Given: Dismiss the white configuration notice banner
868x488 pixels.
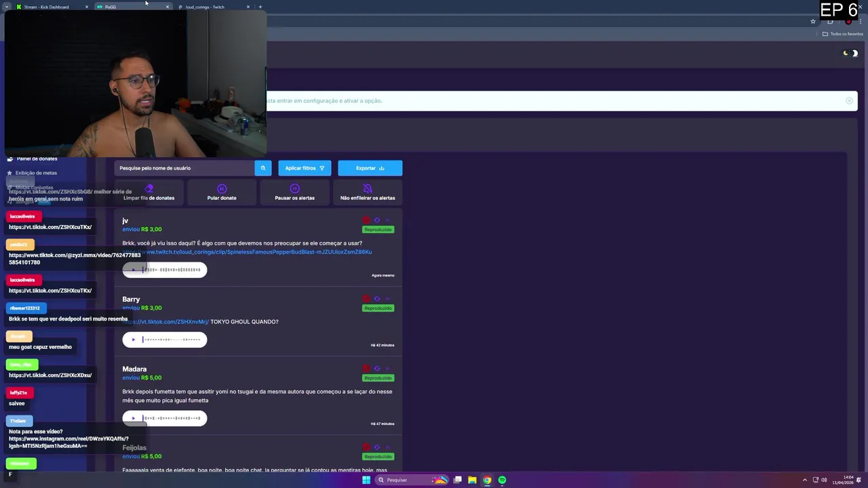Looking at the screenshot, I should (849, 101).
